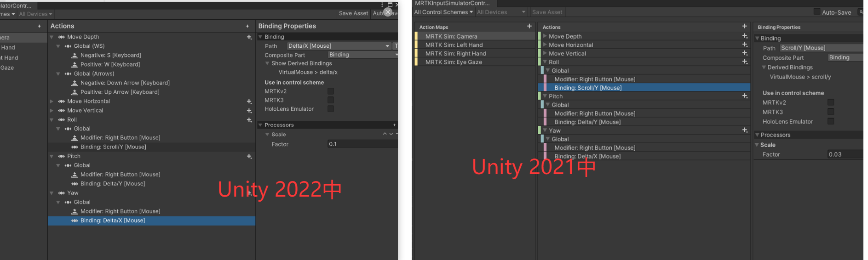Add binding to Move Vertical in right window

pyautogui.click(x=745, y=53)
